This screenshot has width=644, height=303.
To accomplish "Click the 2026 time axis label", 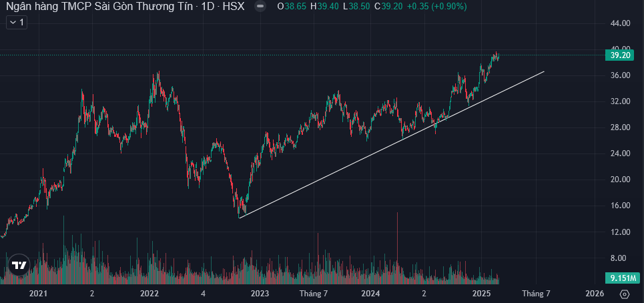I will tap(595, 294).
